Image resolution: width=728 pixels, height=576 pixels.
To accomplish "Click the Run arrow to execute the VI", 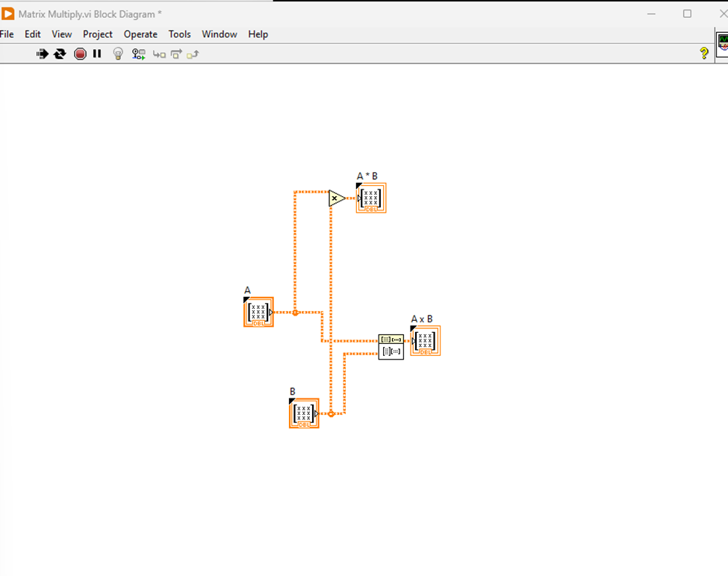I will pos(43,54).
